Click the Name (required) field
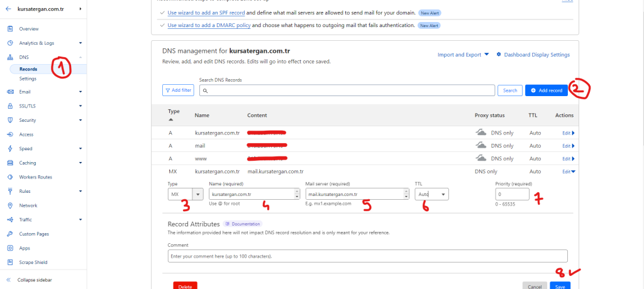 (x=255, y=194)
